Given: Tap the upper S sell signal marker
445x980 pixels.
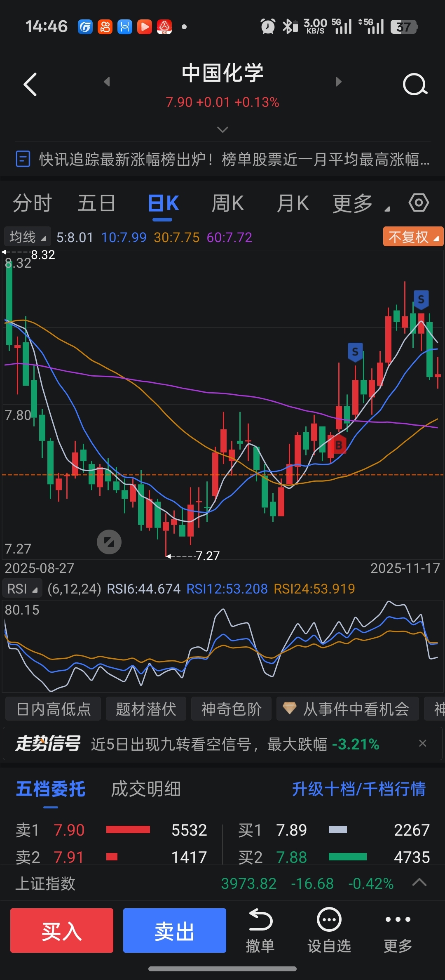Looking at the screenshot, I should click(421, 300).
